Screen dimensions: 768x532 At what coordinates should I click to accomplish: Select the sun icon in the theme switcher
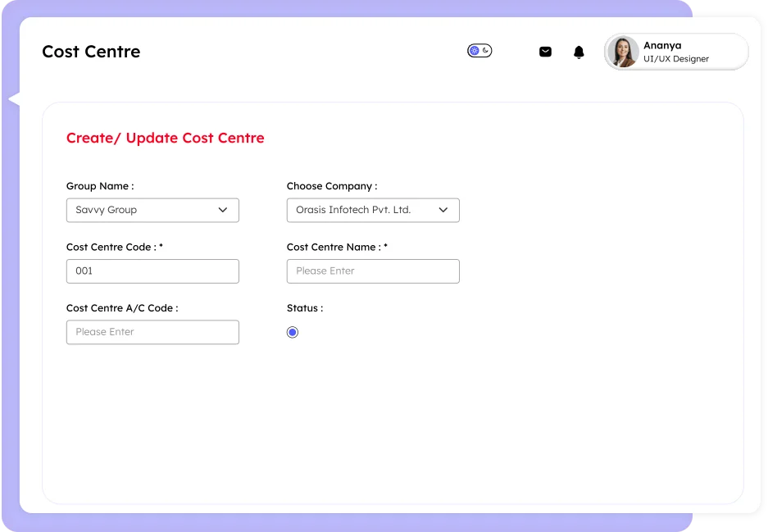[474, 51]
